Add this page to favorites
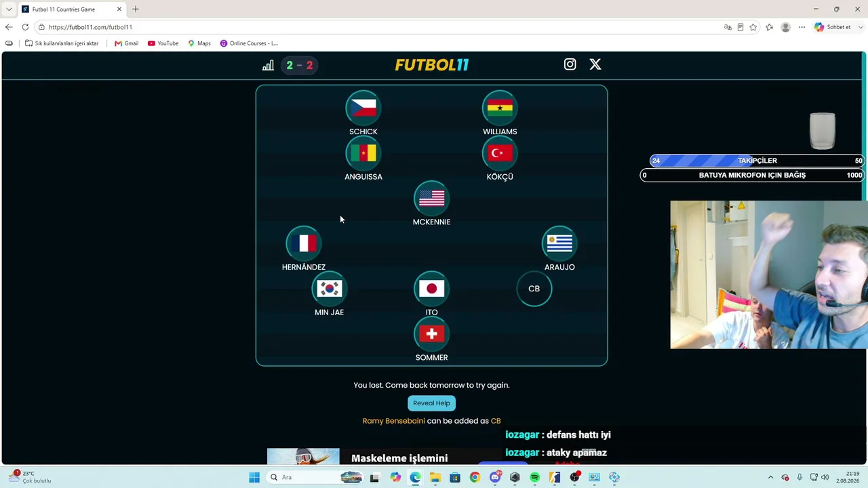This screenshot has width=868, height=488. (x=753, y=27)
